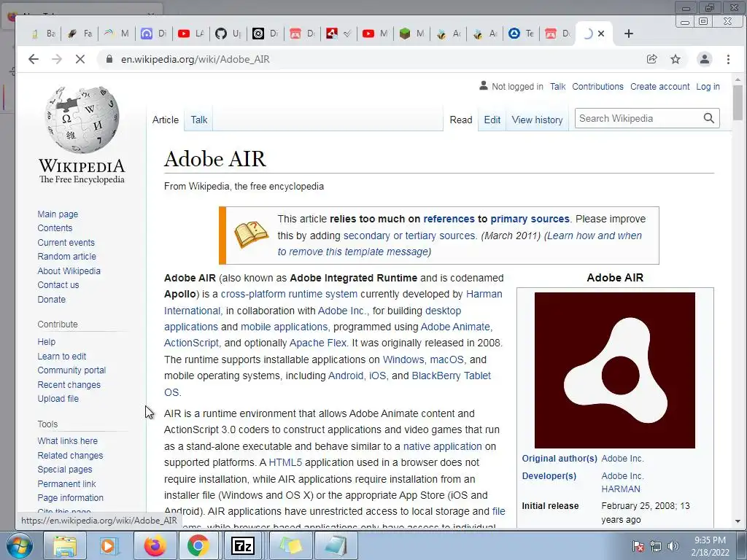Open the Chrome three-dot menu
The height and width of the screenshot is (560, 747).
(728, 59)
